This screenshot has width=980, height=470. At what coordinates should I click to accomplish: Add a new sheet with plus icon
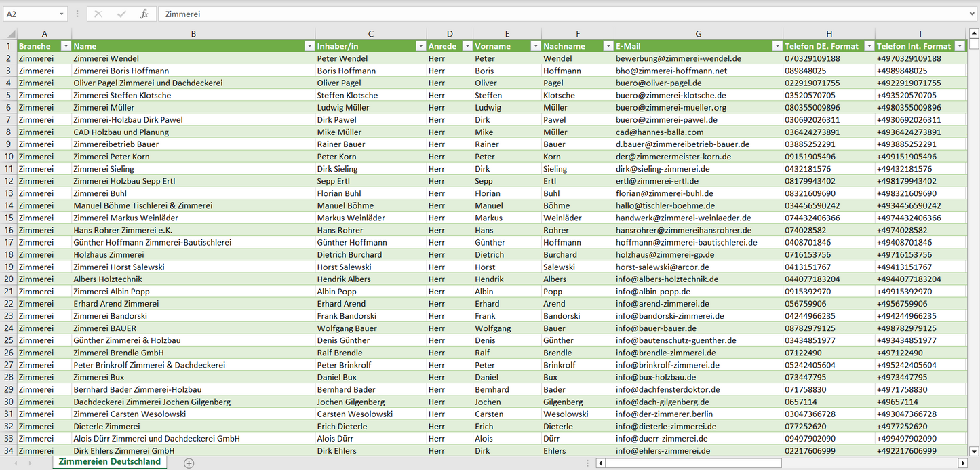pos(189,463)
